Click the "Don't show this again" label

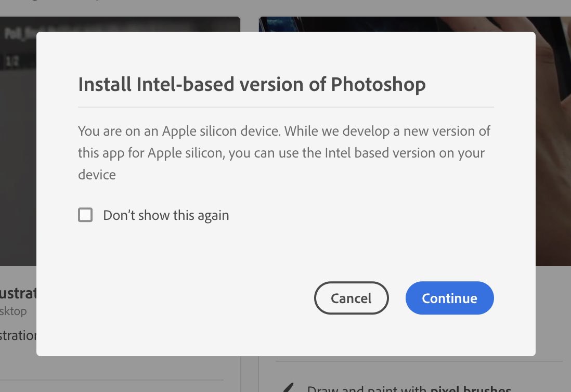166,215
